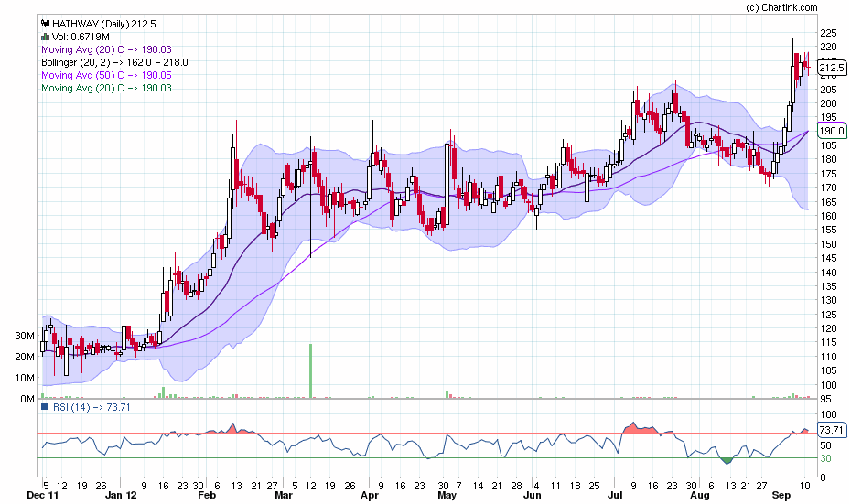
Task: Click the 73.71 RSI value tag
Action: click(832, 430)
